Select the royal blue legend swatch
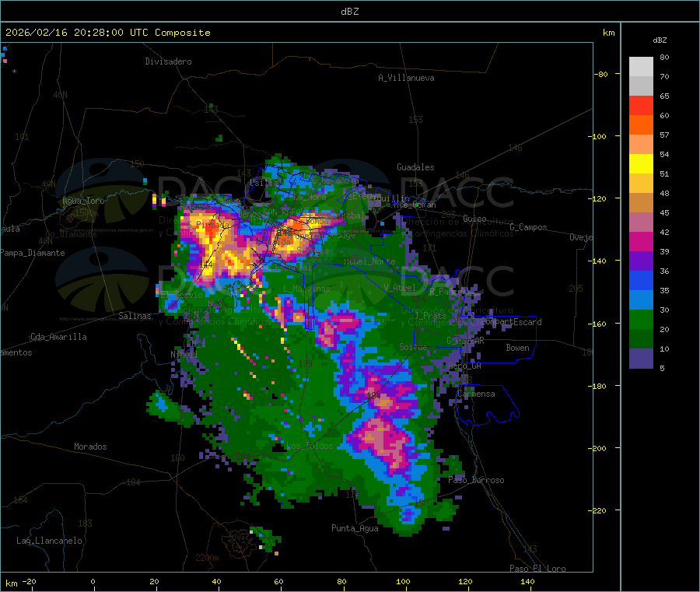 pos(641,280)
